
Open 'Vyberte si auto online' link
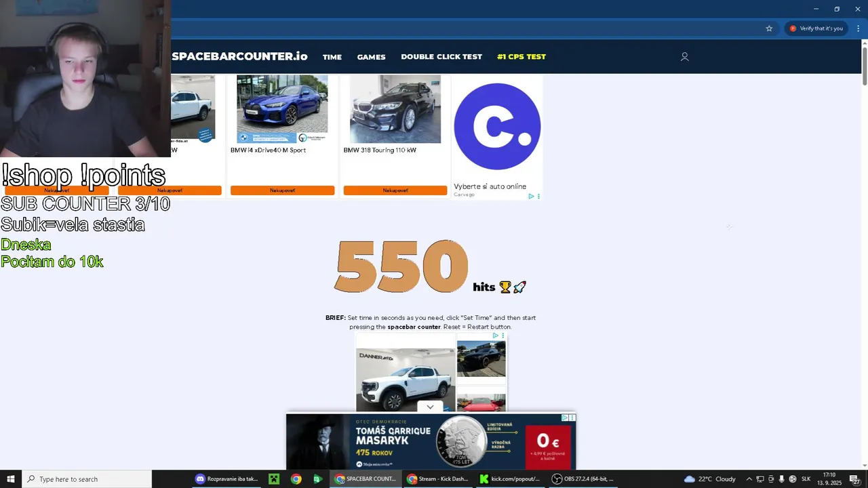click(490, 186)
